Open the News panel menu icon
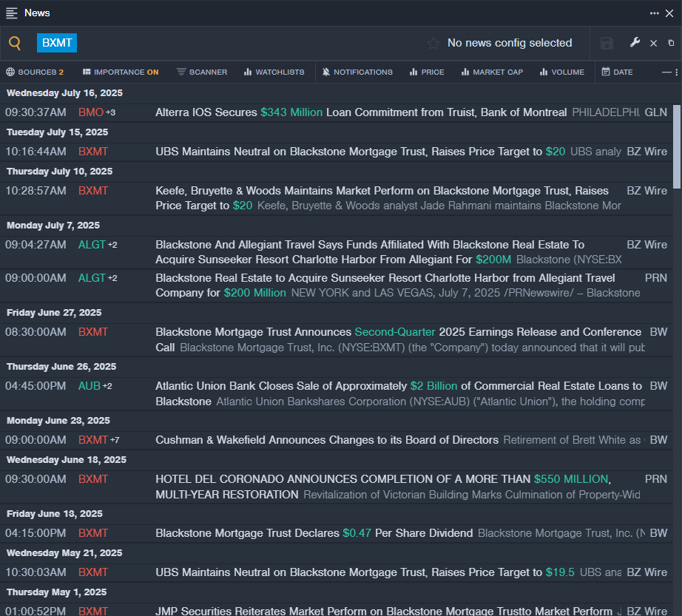682x616 pixels. point(12,13)
